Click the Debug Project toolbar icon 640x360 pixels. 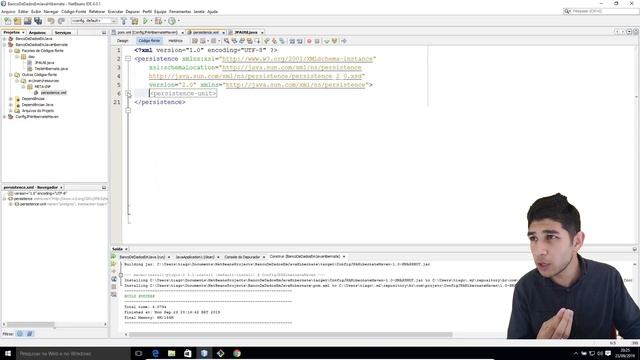[x=158, y=21]
